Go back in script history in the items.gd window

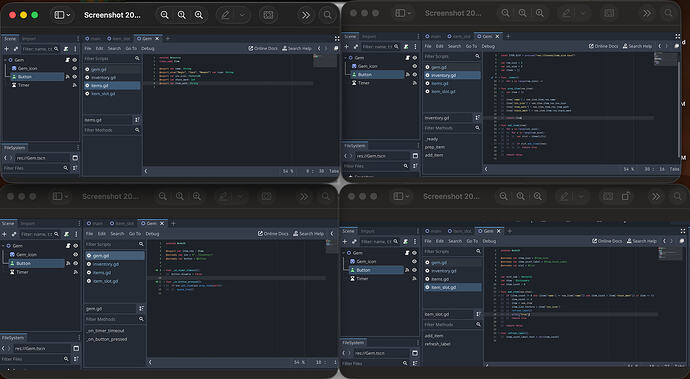pyautogui.click(x=319, y=48)
